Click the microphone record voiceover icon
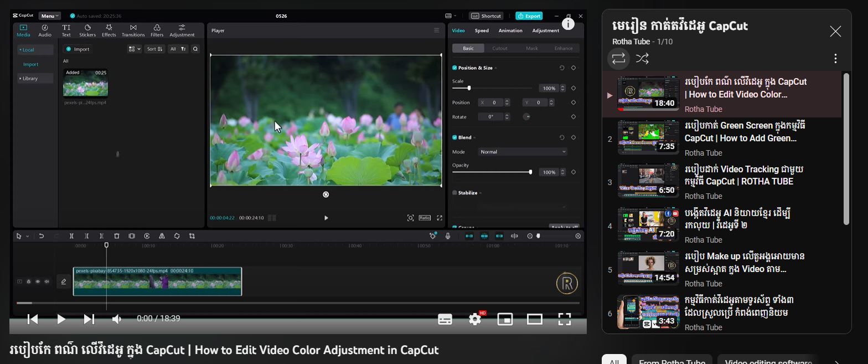 tap(448, 236)
